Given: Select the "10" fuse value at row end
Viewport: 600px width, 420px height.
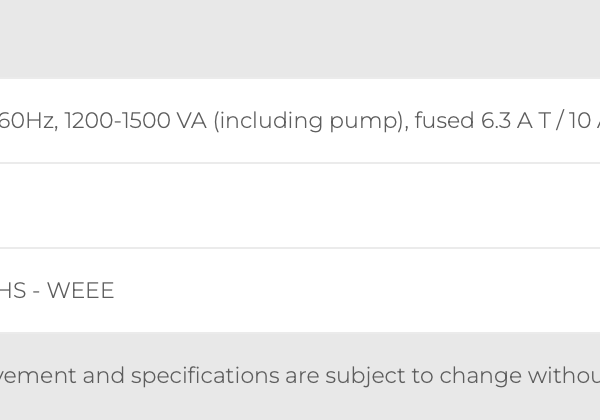Looking at the screenshot, I should (580, 120).
